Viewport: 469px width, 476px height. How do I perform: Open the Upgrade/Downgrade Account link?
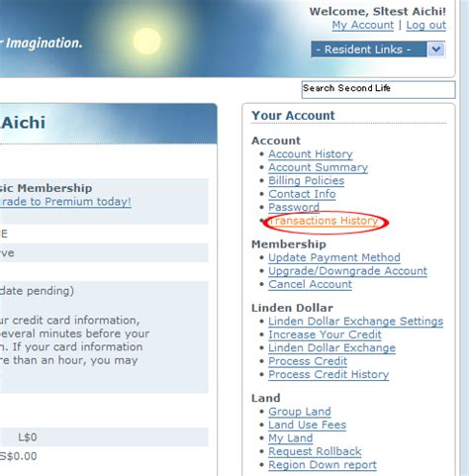pyautogui.click(x=347, y=271)
